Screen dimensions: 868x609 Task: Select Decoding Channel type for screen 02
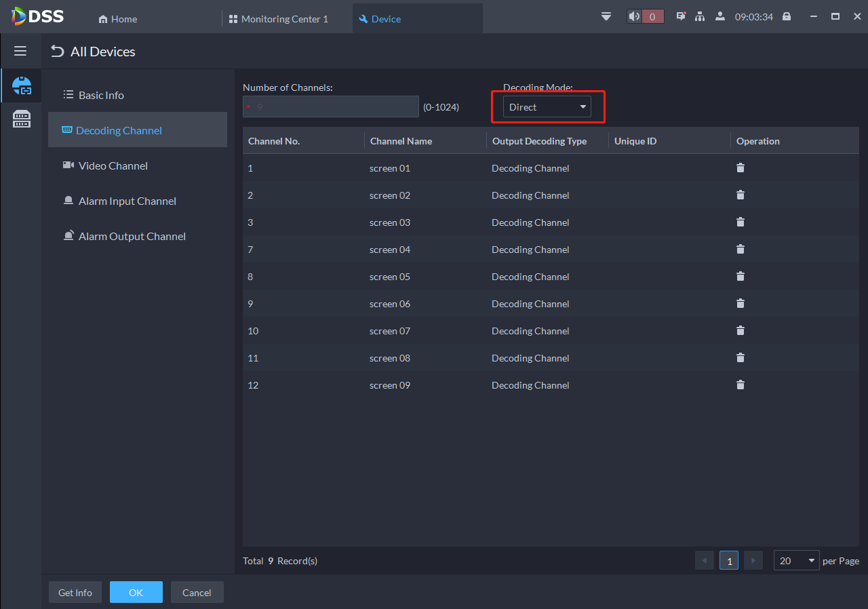(530, 195)
